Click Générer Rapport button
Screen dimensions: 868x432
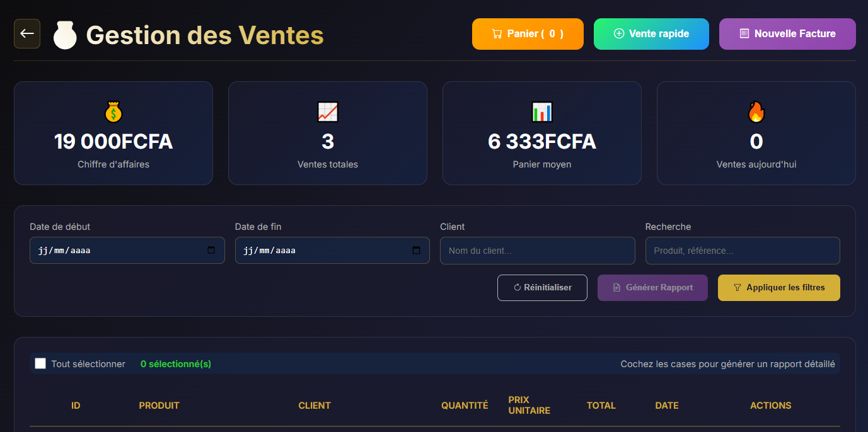[x=652, y=288]
